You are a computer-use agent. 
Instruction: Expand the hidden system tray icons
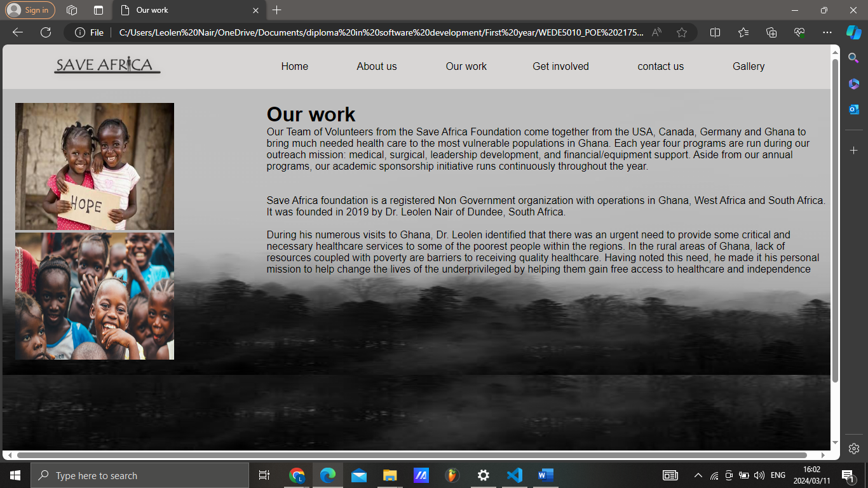click(x=698, y=475)
